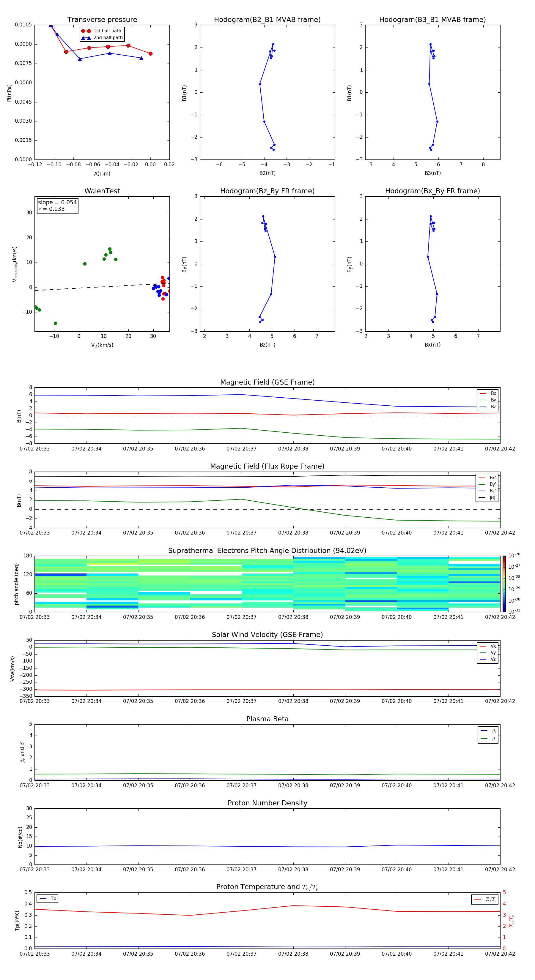
Task: Click the Suprathermal Electrons Pitch Angle Distribution title
Action: 267,551
